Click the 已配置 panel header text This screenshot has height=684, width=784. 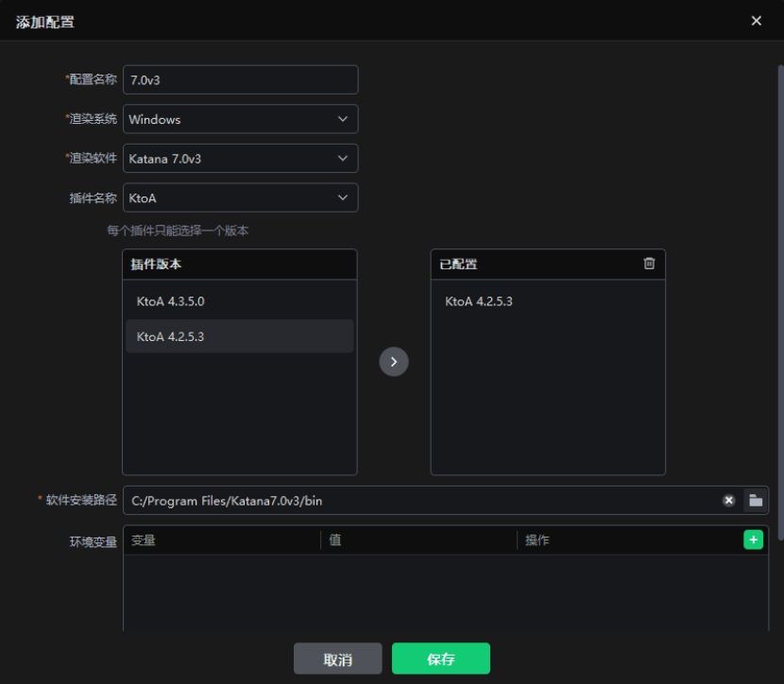[458, 264]
